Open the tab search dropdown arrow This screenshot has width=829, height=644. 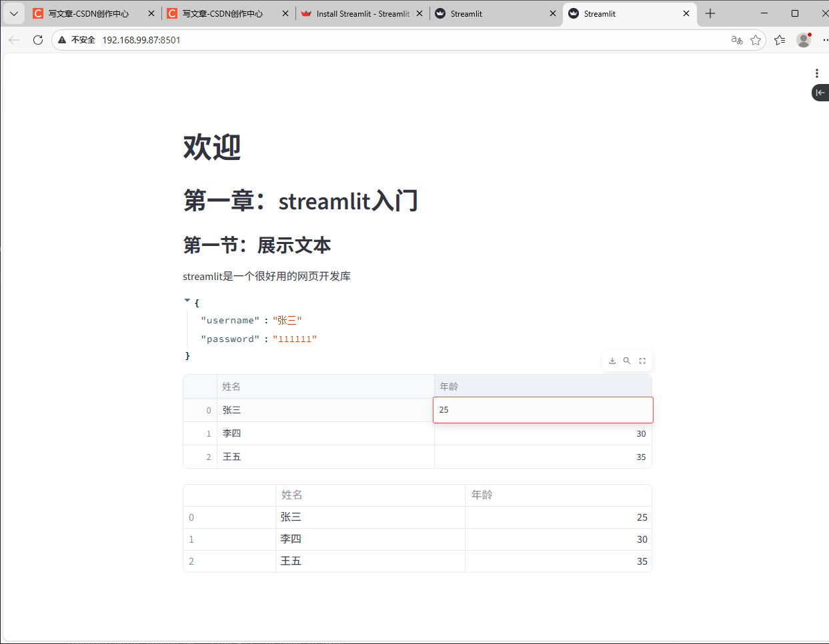point(14,13)
